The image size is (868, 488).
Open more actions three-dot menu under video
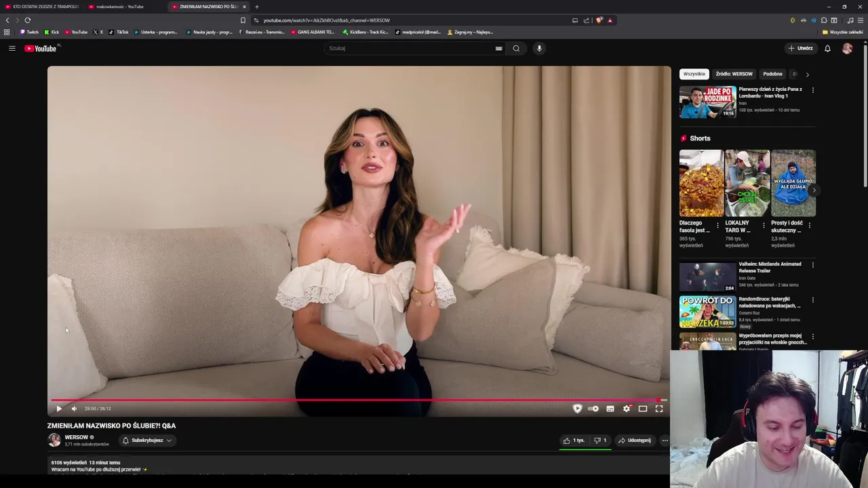point(665,441)
